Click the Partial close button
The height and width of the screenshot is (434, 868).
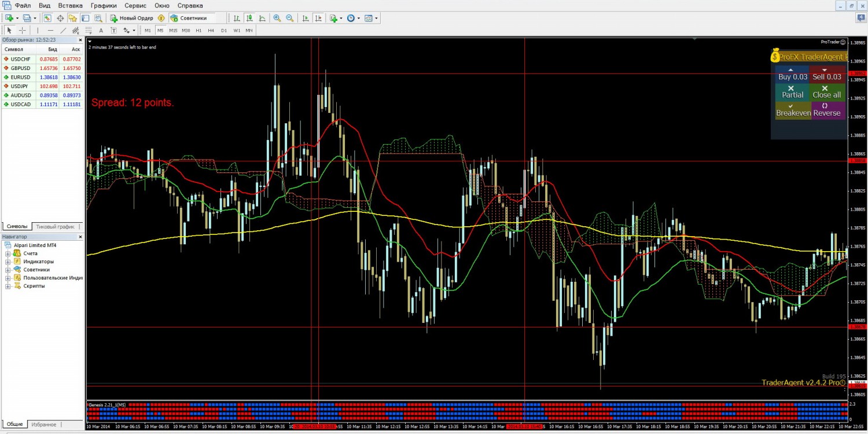click(x=793, y=93)
